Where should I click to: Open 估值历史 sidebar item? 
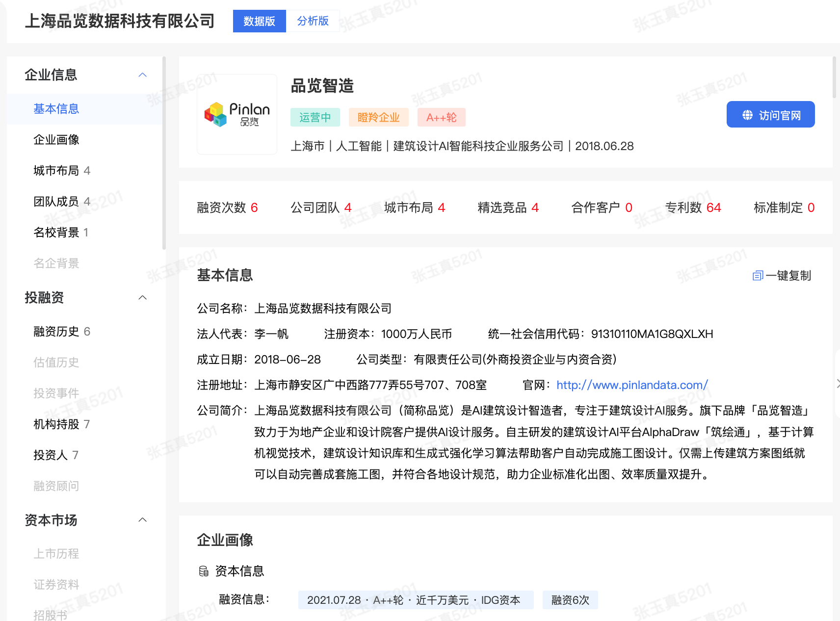coord(56,362)
